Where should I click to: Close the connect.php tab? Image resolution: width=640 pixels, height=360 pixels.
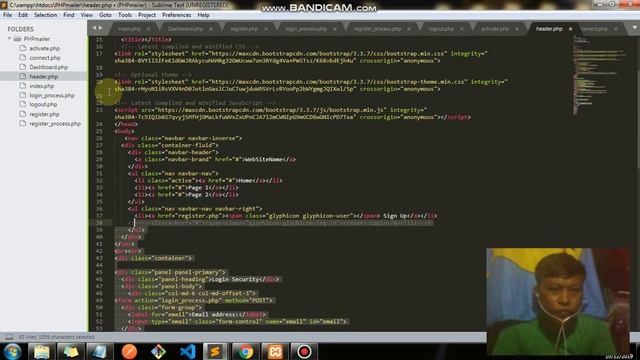coord(616,29)
